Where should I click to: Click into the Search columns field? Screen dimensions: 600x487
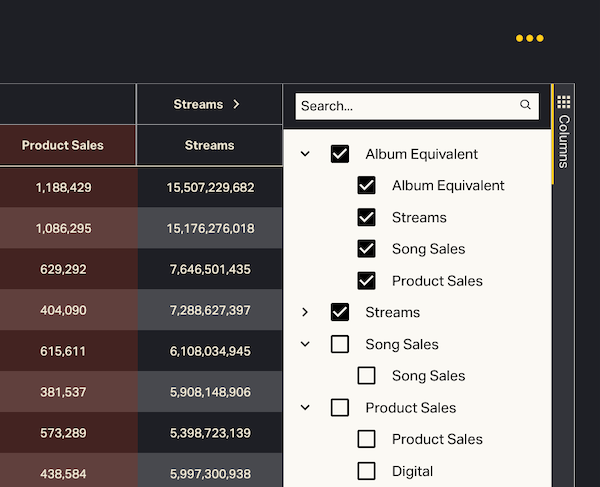405,106
